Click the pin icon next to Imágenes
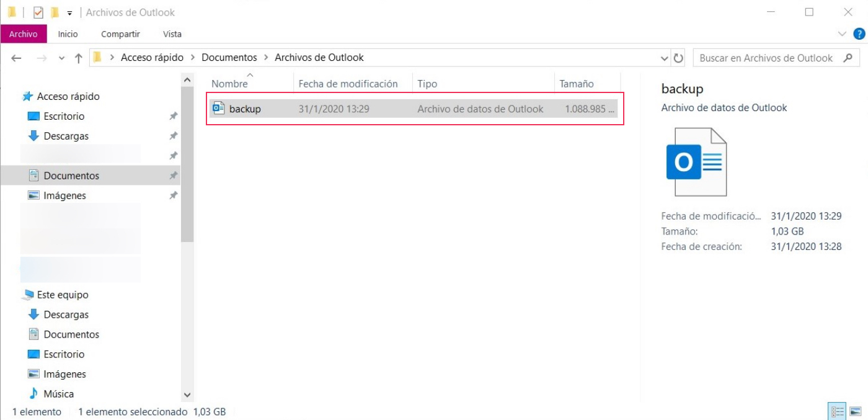The width and height of the screenshot is (868, 420). coord(174,195)
